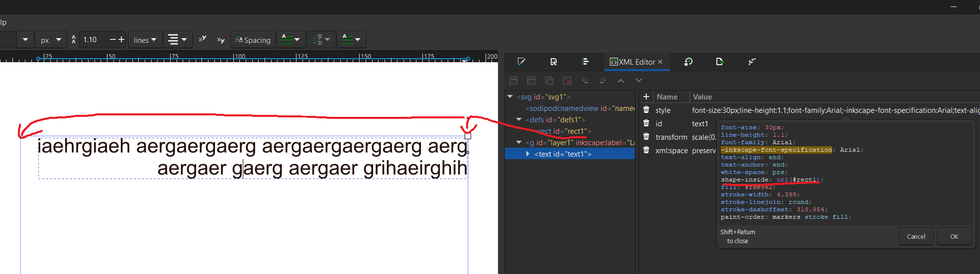
Task: Click the new text node icon
Action: click(x=531, y=81)
